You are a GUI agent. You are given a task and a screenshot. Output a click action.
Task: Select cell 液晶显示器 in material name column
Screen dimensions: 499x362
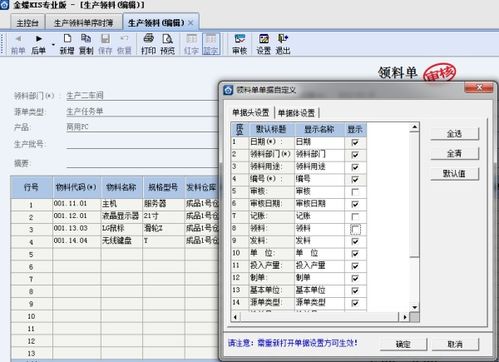[x=122, y=216]
